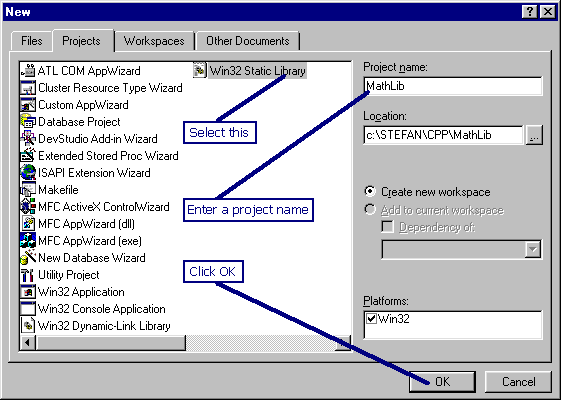Click into the Location path field
This screenshot has width=561, height=400.
(443, 135)
